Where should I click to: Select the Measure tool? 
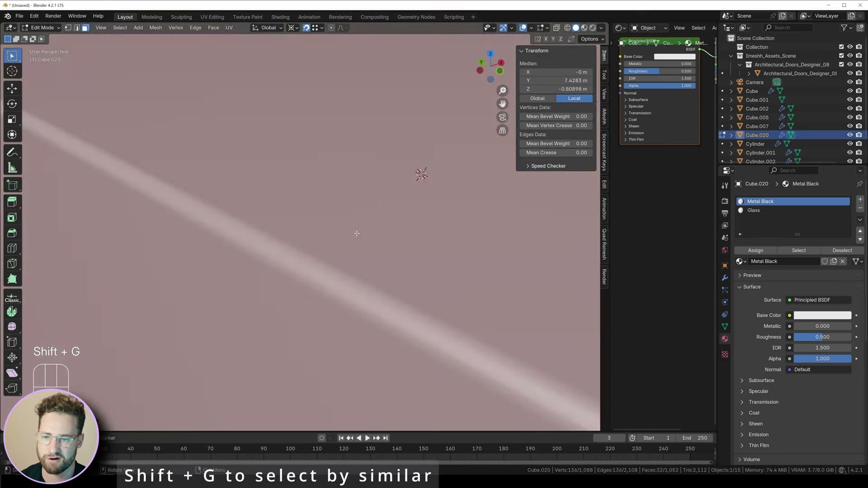point(12,168)
